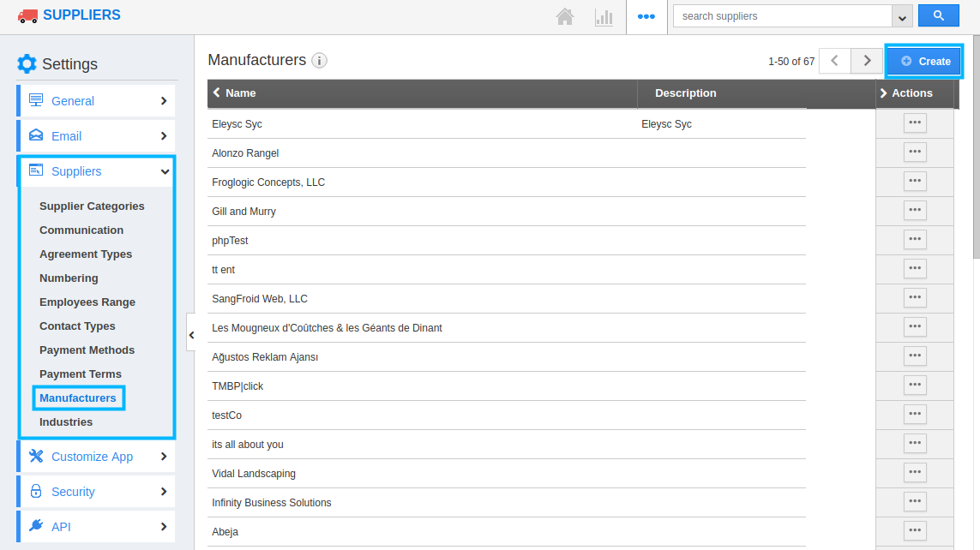
Task: Create a new manufacturer
Action: [x=924, y=61]
